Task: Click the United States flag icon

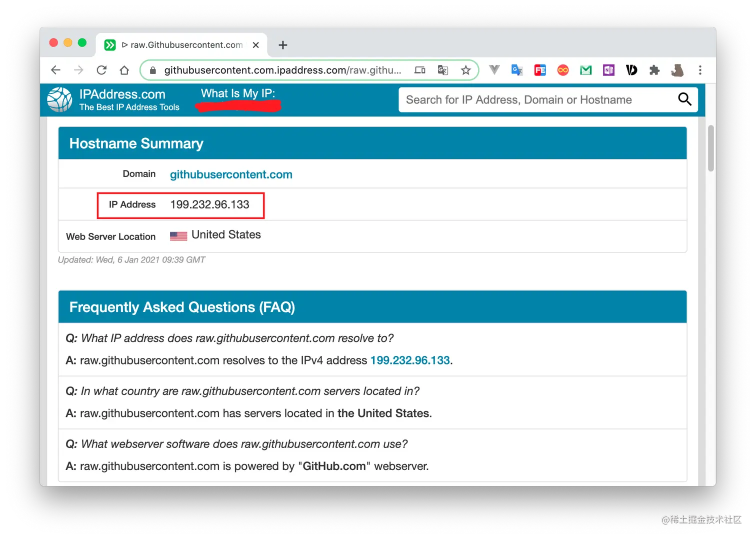Action: point(178,236)
